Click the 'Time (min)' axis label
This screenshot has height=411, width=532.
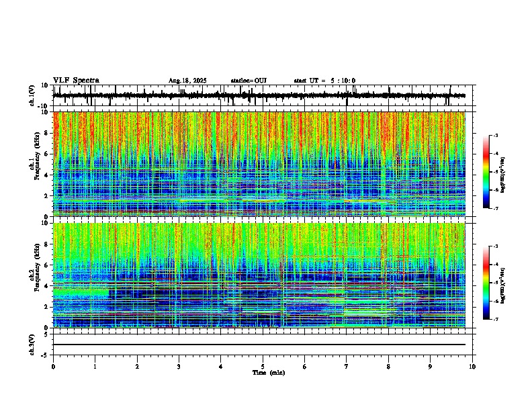(x=269, y=373)
